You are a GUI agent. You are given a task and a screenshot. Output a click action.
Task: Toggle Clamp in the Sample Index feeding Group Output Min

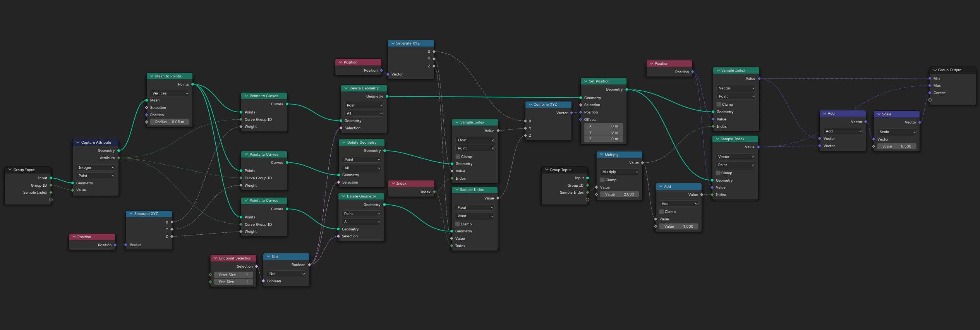pyautogui.click(x=719, y=105)
